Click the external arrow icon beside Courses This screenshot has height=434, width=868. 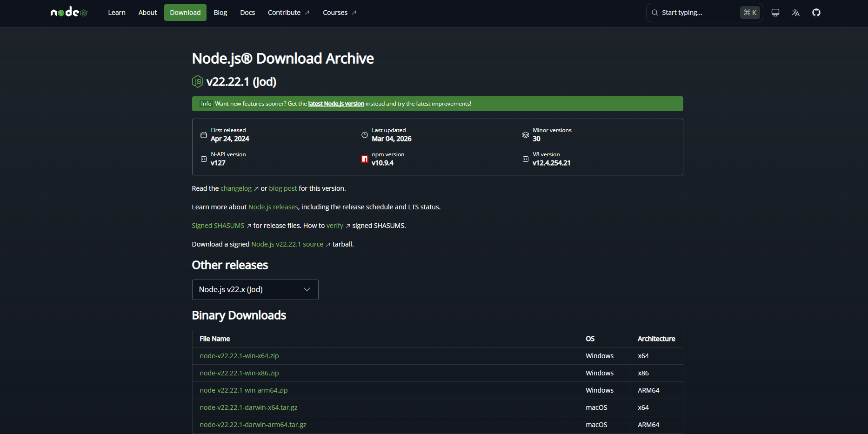(354, 13)
